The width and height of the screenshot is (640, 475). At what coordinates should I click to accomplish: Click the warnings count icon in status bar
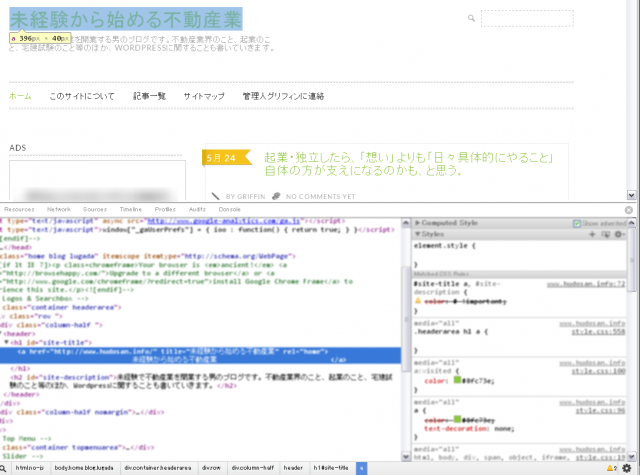(x=611, y=468)
